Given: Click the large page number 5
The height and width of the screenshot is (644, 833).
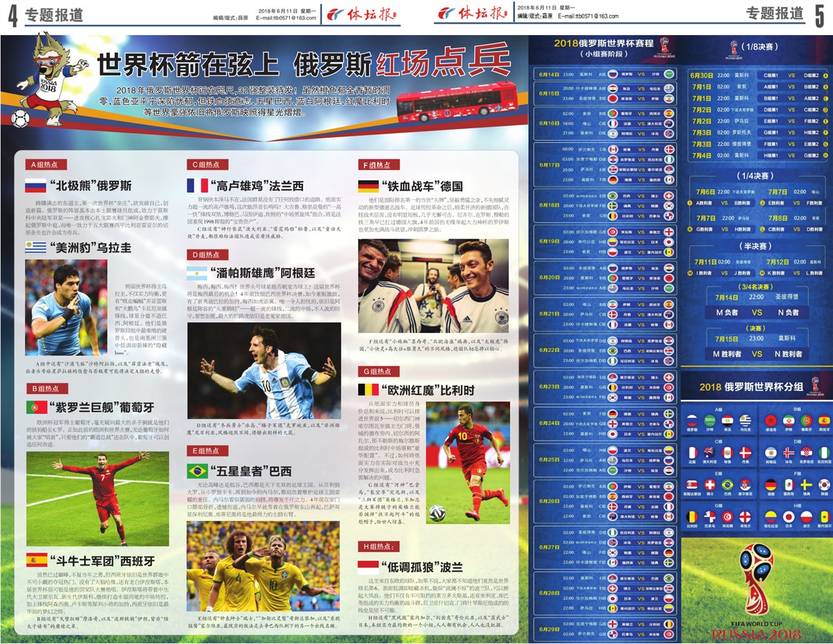Looking at the screenshot, I should (820, 16).
